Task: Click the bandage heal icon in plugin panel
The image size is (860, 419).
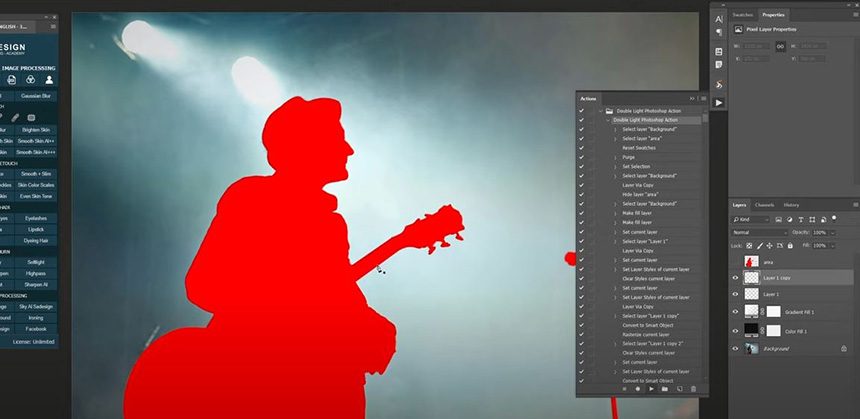Action: 15,117
